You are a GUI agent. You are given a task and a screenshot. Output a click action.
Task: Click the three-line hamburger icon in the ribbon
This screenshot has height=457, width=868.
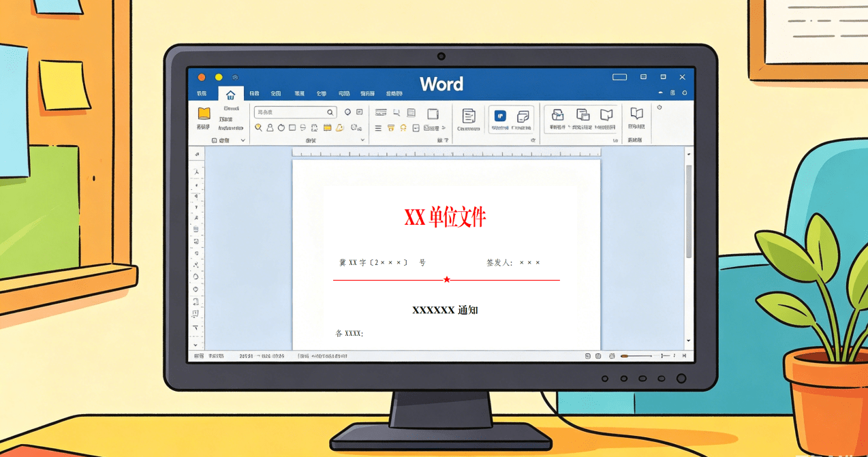(x=378, y=128)
